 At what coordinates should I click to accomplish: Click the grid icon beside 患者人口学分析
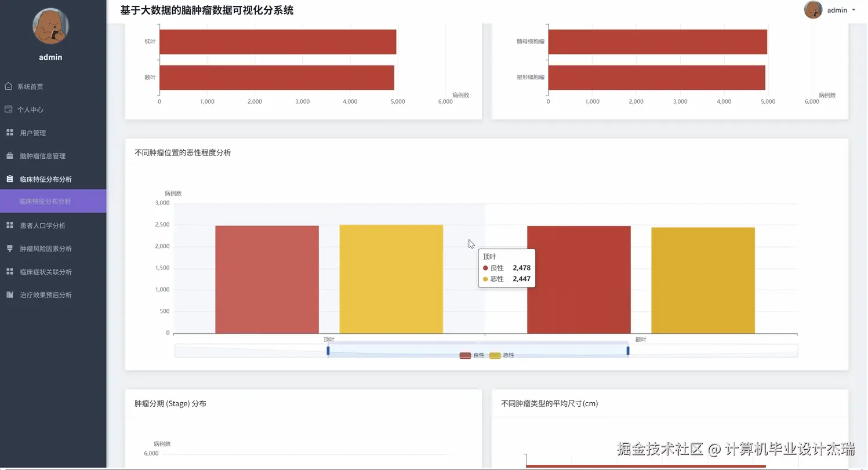[9, 225]
